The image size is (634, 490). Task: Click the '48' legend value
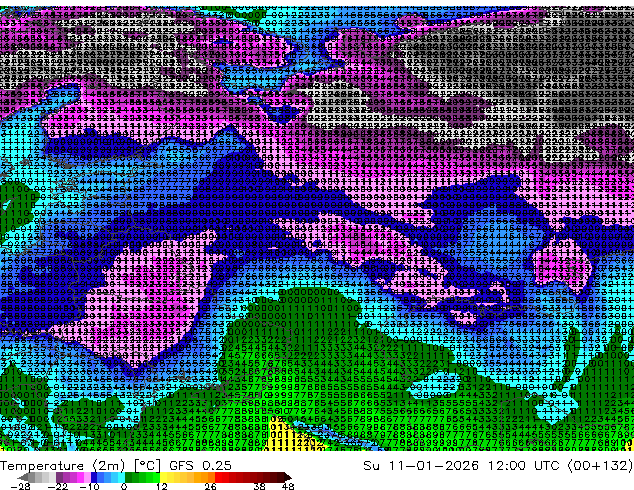click(x=288, y=486)
